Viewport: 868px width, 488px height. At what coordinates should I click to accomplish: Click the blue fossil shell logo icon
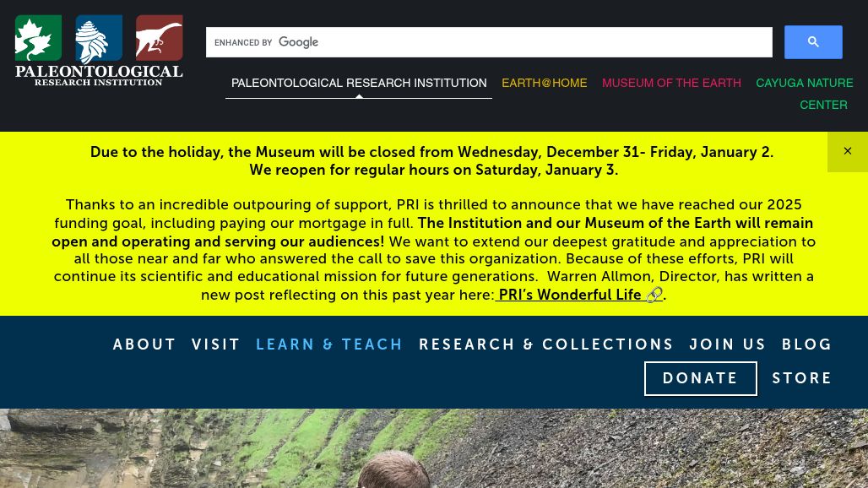tap(98, 37)
